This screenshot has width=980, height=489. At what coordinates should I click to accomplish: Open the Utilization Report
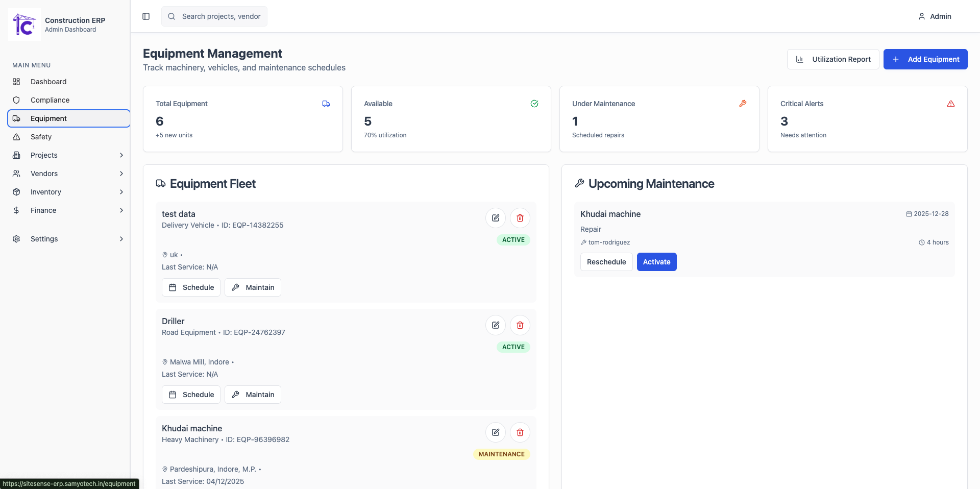click(x=833, y=59)
